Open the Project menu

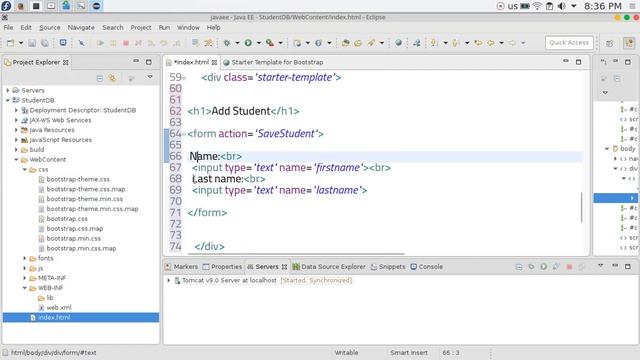coord(141,27)
